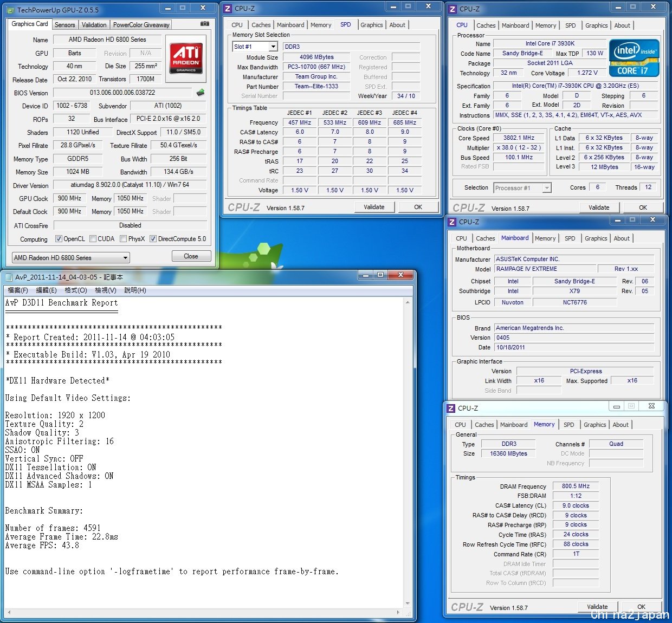Click the 'Team--Elite-1333' part number
This screenshot has height=623, width=672.
click(x=316, y=86)
